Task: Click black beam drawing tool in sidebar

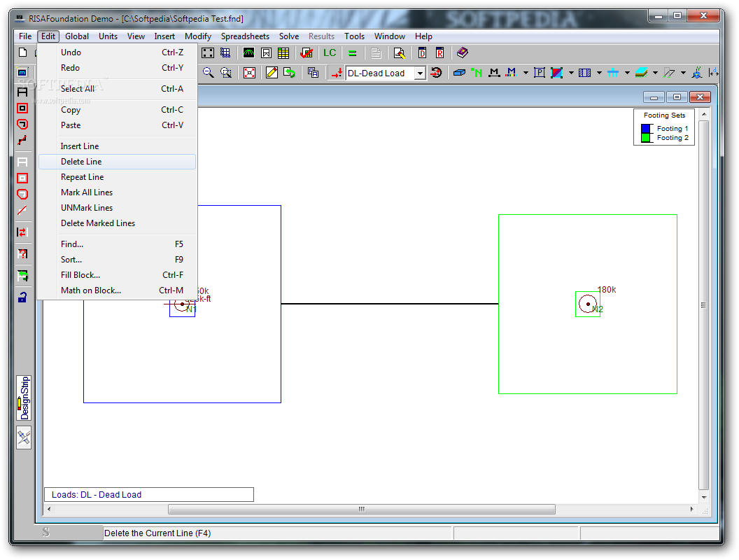Action: [x=22, y=92]
